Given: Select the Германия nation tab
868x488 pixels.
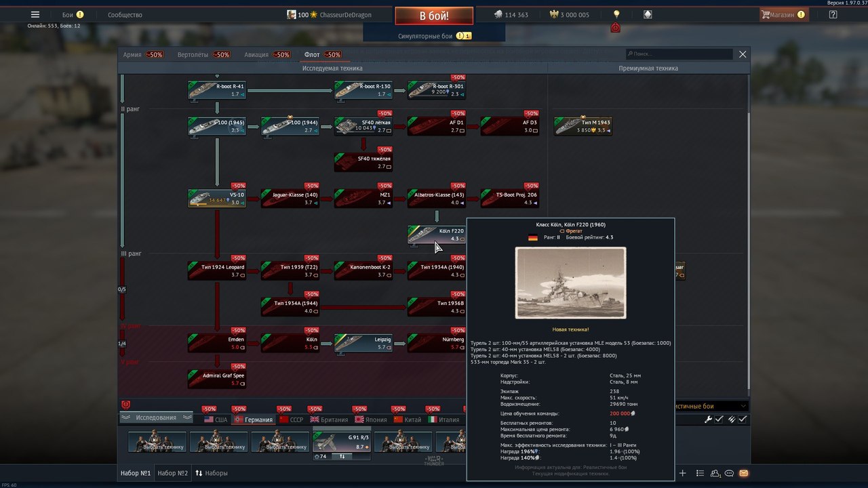Looking at the screenshot, I should point(254,420).
